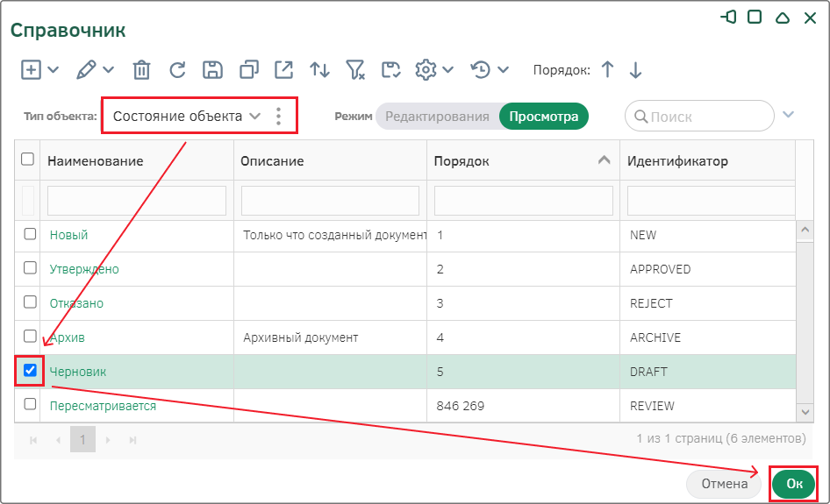Open the settings gear icon
This screenshot has width=830, height=504.
[x=426, y=70]
